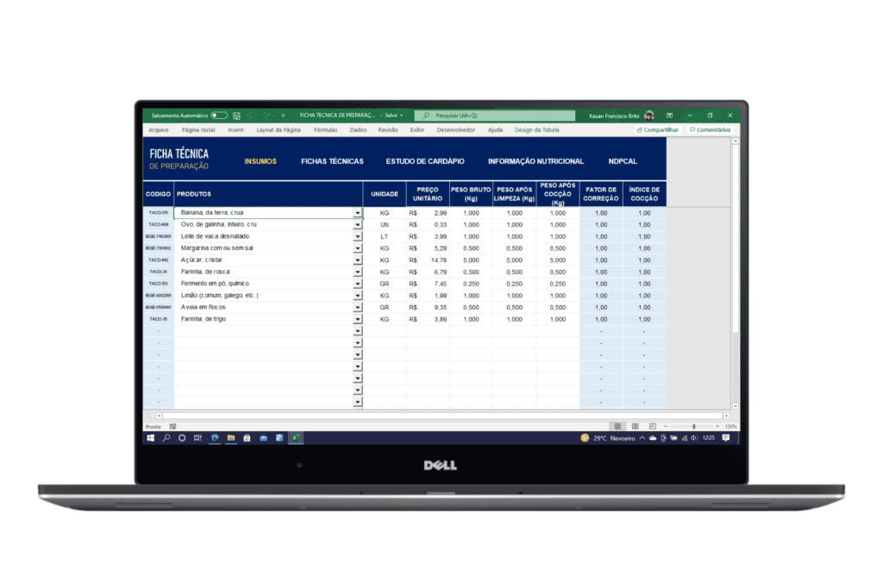The height and width of the screenshot is (588, 883).
Task: Click the Pesquisar search box
Action: (495, 116)
